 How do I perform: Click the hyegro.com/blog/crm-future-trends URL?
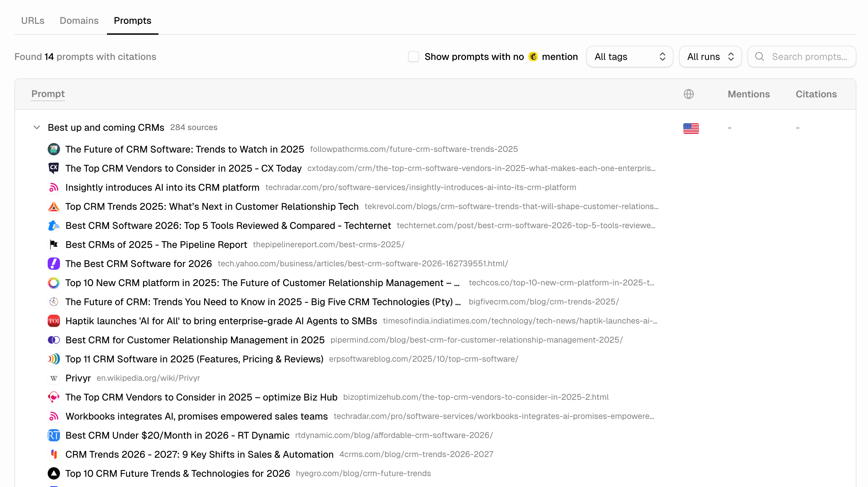363,473
